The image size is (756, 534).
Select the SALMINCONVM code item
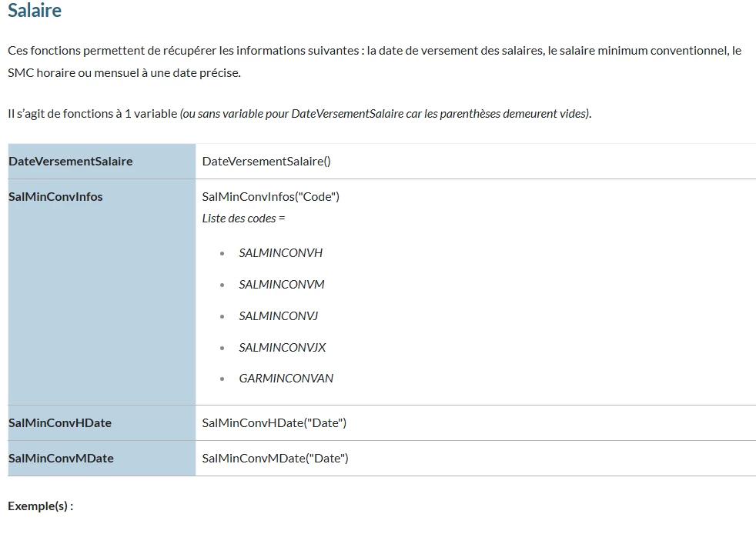pyautogui.click(x=282, y=285)
